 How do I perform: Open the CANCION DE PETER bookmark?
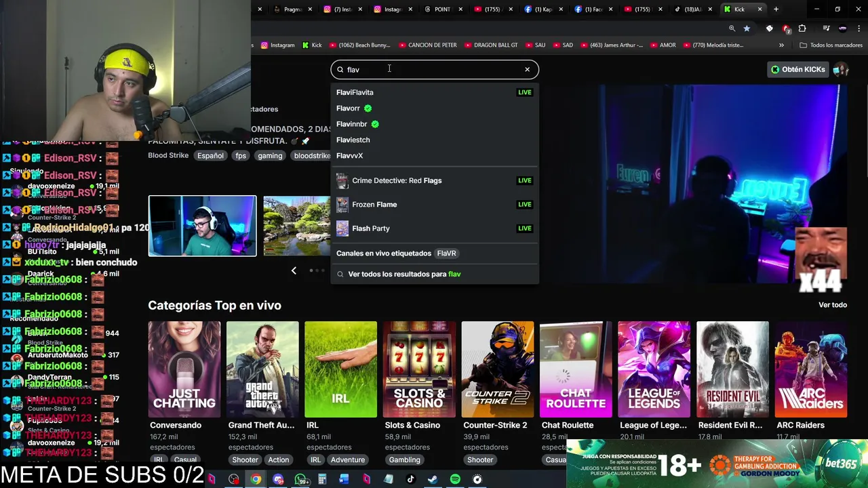click(427, 45)
